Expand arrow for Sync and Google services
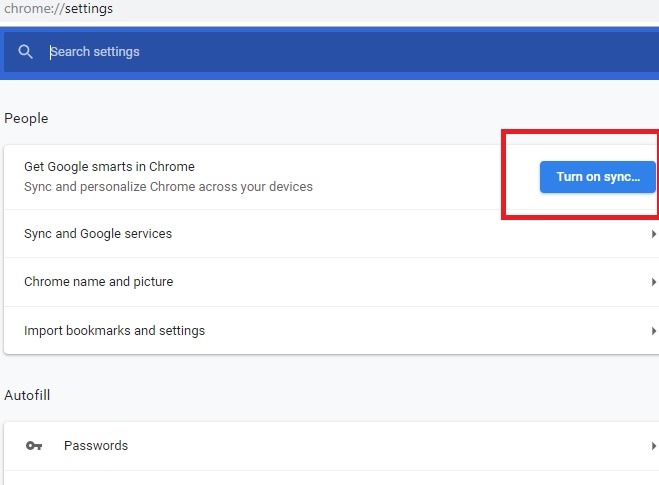 [654, 234]
